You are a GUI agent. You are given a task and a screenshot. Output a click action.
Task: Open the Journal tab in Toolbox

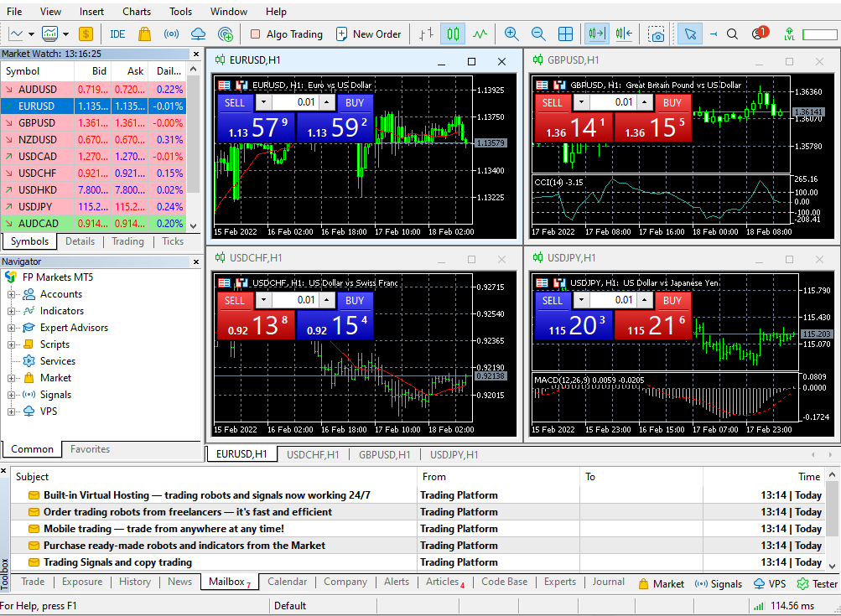click(608, 582)
